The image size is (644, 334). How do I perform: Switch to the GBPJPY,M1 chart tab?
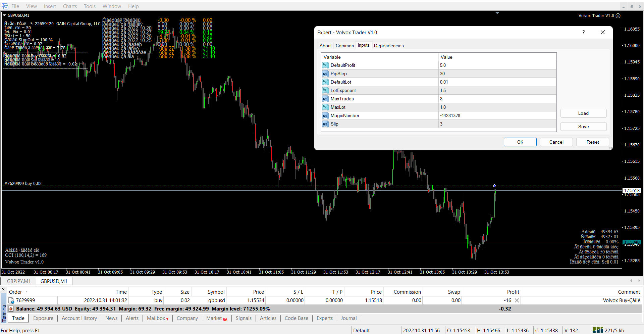pos(19,281)
